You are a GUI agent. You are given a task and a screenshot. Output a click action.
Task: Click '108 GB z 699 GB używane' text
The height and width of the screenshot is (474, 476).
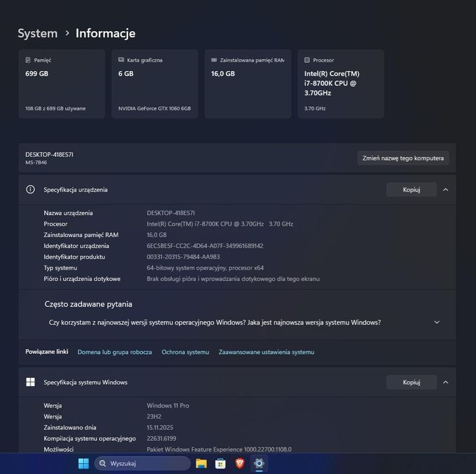[x=56, y=108]
